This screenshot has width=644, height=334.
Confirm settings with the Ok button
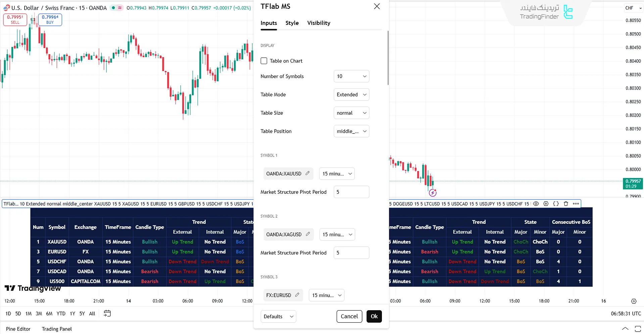tap(374, 316)
